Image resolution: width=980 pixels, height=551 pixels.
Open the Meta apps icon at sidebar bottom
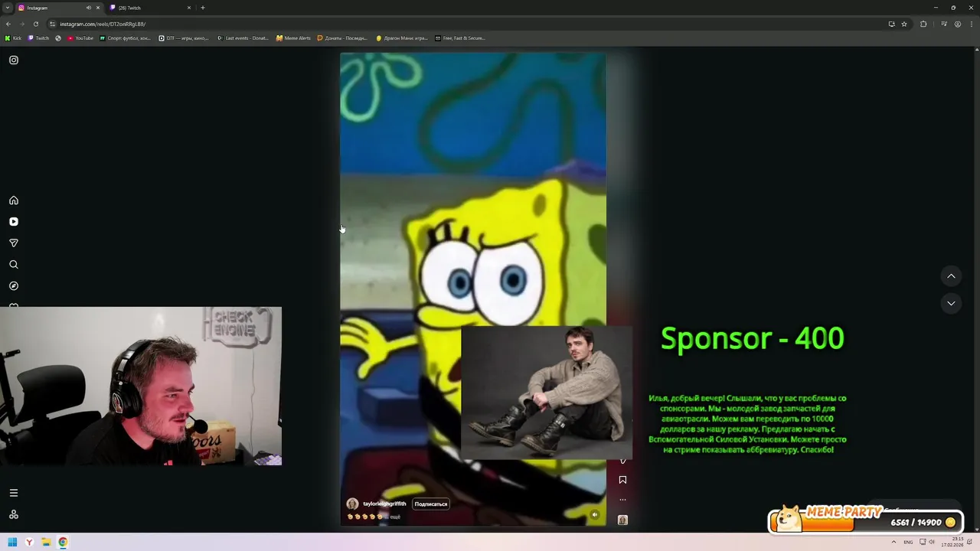(x=14, y=514)
